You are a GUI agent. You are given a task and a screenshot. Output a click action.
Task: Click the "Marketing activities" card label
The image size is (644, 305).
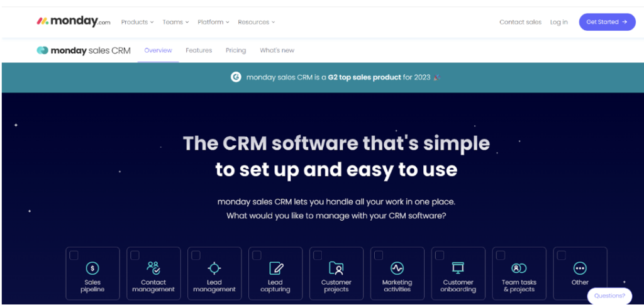pyautogui.click(x=397, y=286)
